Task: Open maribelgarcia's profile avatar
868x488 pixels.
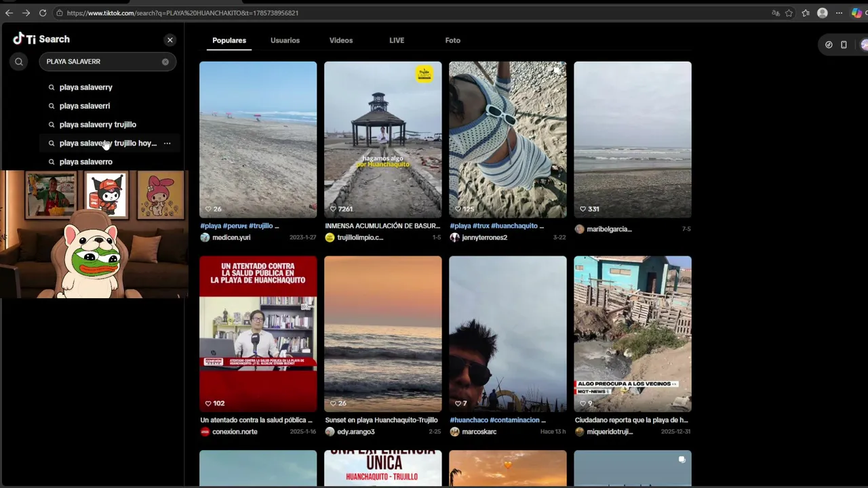Action: tap(579, 229)
